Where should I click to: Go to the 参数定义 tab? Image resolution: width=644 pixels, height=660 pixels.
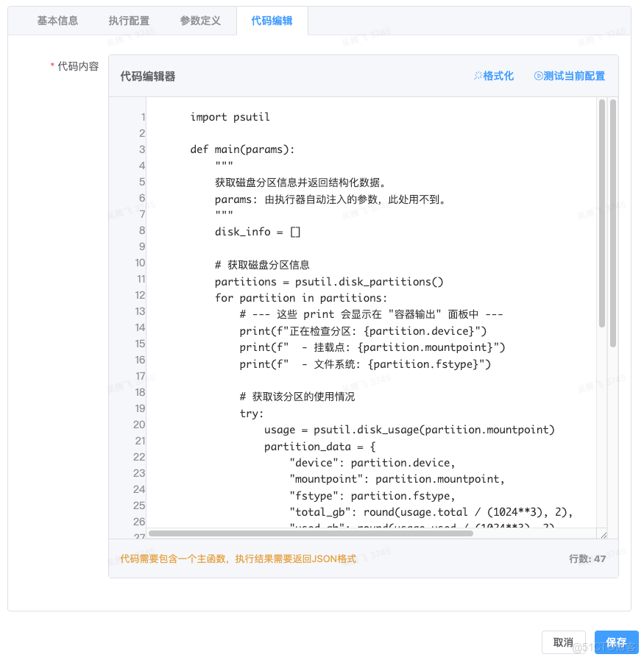[200, 21]
